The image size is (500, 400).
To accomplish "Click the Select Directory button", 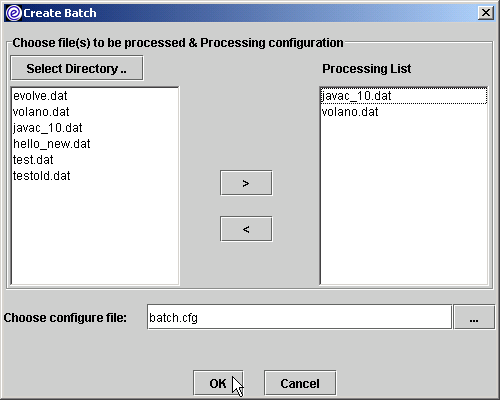I will 77,68.
